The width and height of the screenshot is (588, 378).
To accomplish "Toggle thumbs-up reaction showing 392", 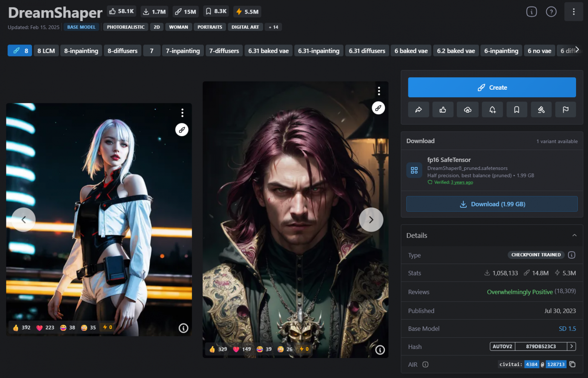I will point(21,327).
